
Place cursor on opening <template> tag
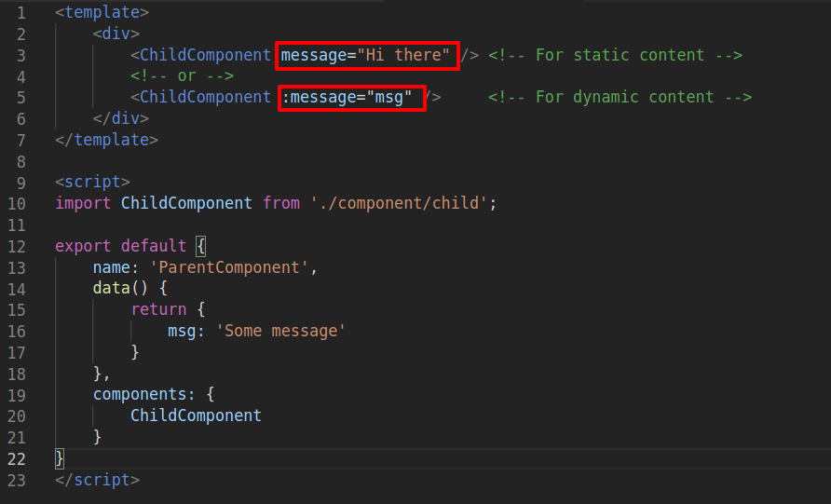[x=102, y=12]
